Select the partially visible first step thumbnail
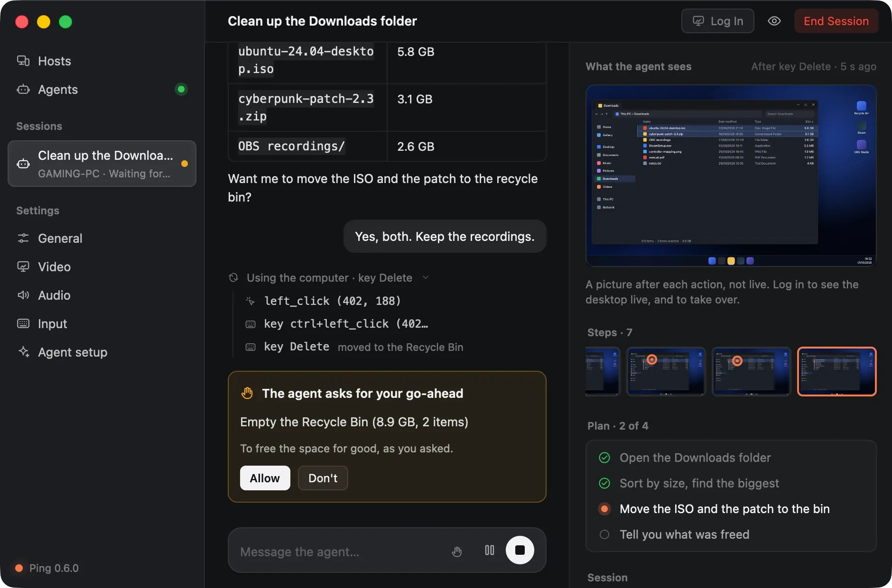 click(603, 371)
